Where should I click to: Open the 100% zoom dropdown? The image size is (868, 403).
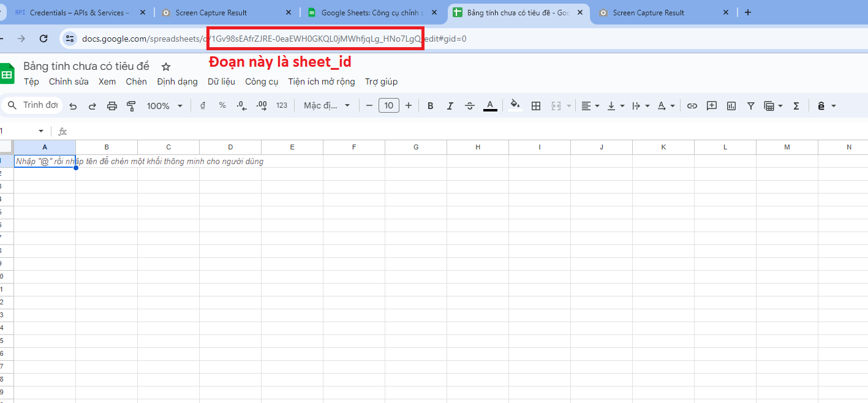[164, 106]
